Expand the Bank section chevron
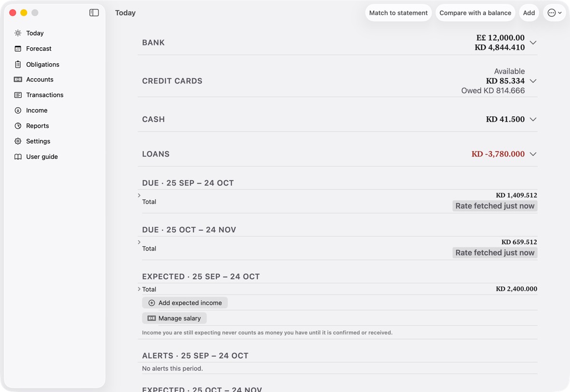The height and width of the screenshot is (392, 570). [533, 42]
